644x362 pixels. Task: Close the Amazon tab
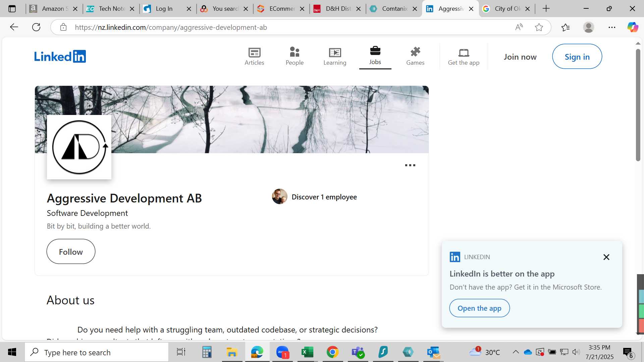(x=75, y=9)
